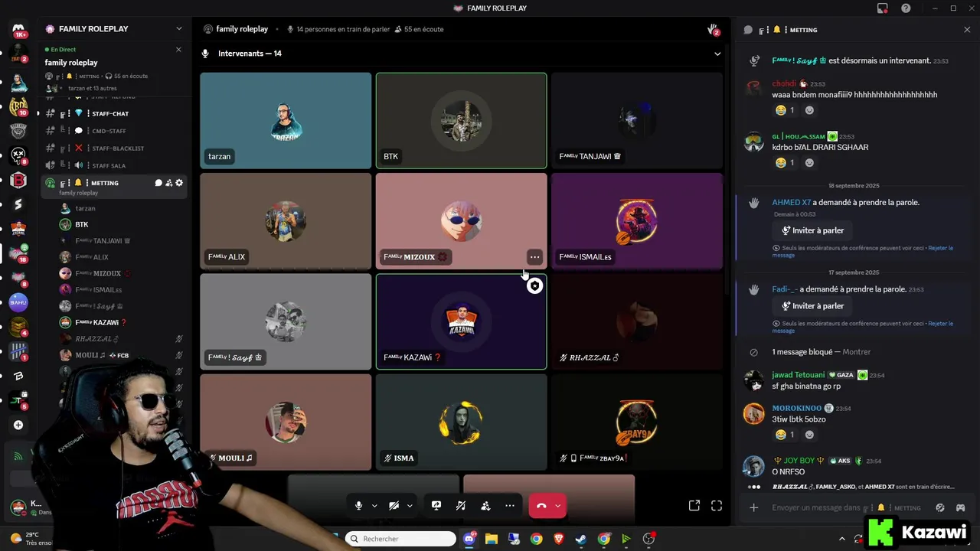The height and width of the screenshot is (551, 980).
Task: Create an invite for the METTING channel
Action: 168,183
